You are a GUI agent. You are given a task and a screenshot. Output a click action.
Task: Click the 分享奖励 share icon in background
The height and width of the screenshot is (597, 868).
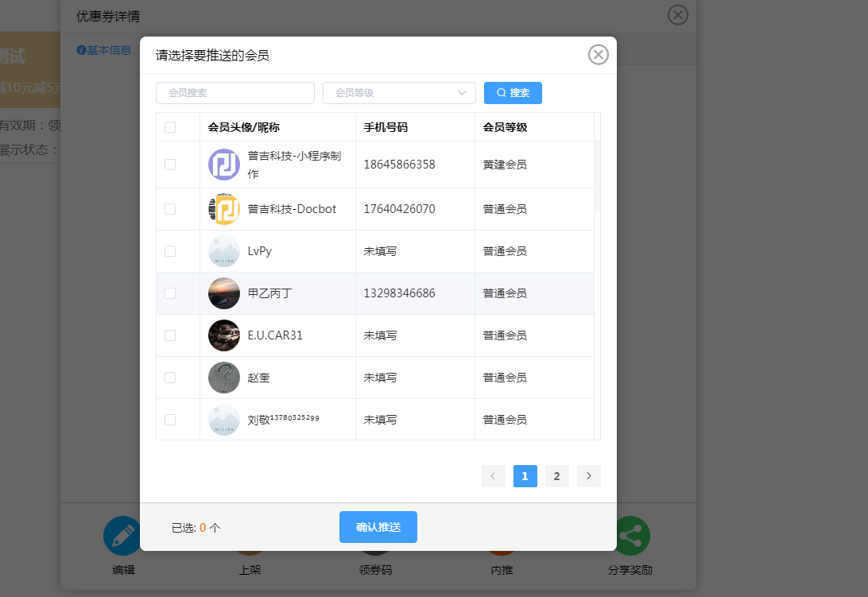coord(632,536)
